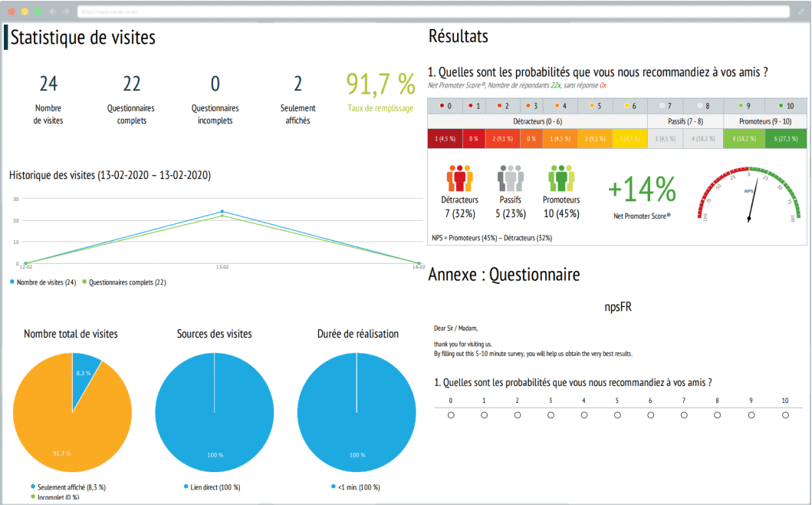
Task: Click the browser back arrow
Action: [x=52, y=12]
